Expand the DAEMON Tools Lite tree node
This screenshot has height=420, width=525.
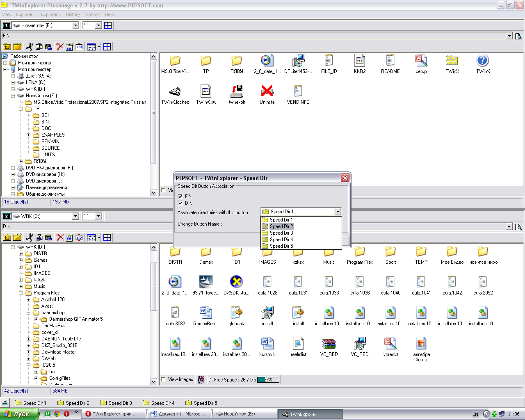coord(28,339)
